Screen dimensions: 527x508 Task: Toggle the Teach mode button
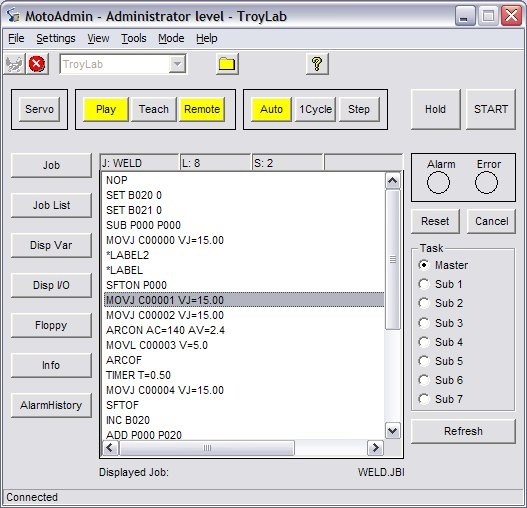[154, 109]
